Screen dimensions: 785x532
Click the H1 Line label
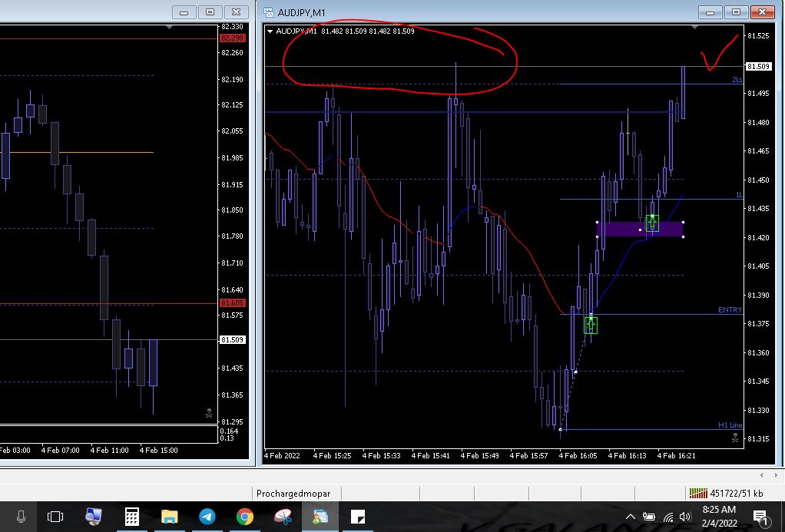pyautogui.click(x=730, y=425)
